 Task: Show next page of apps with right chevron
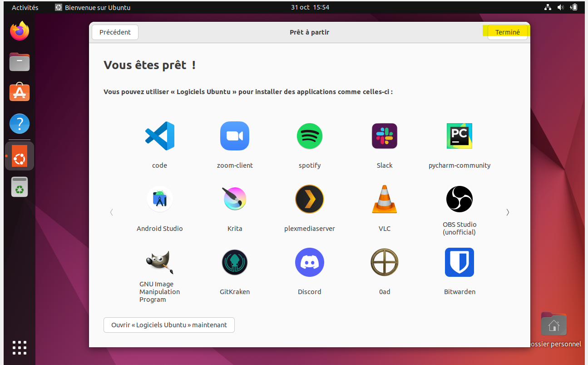point(508,212)
